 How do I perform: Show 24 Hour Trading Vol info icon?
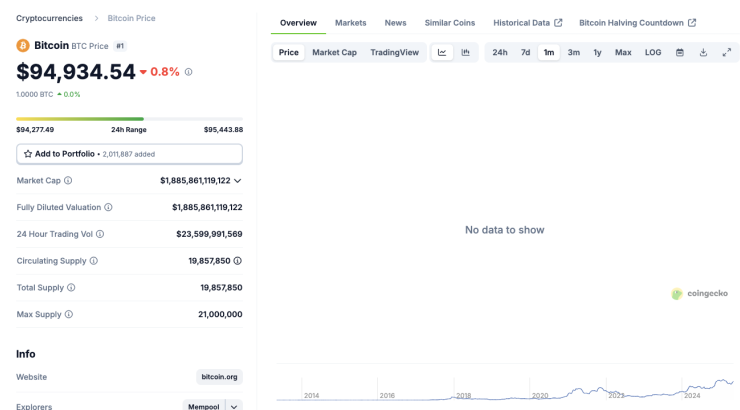100,234
